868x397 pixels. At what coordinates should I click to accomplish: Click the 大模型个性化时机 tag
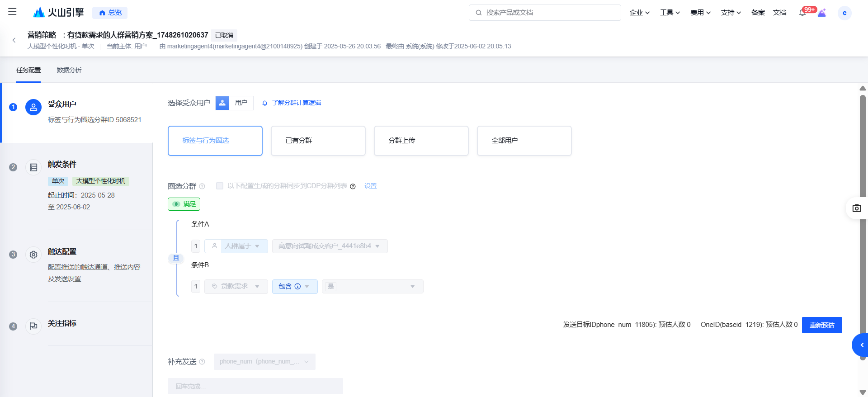point(101,181)
